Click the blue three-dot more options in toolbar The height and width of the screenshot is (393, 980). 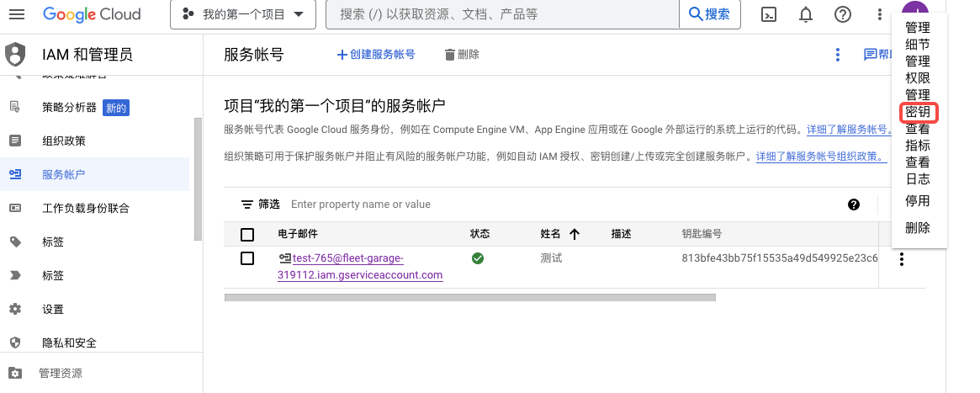837,55
